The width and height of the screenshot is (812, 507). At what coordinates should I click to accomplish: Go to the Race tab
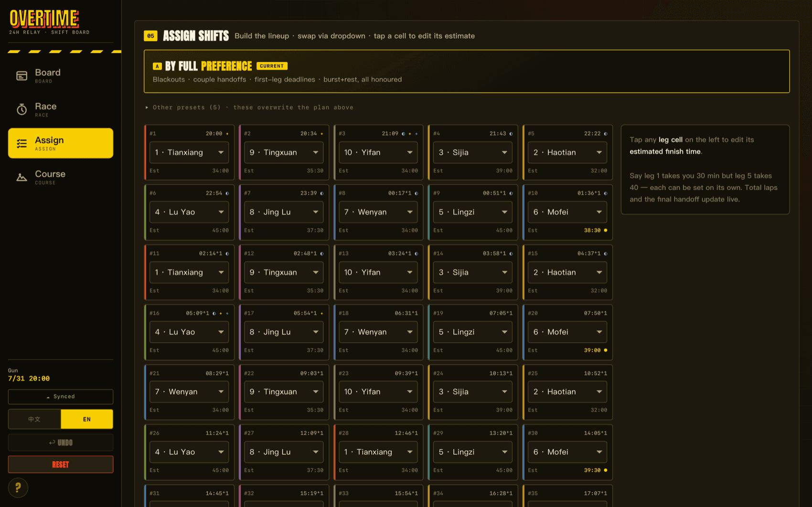click(61, 109)
